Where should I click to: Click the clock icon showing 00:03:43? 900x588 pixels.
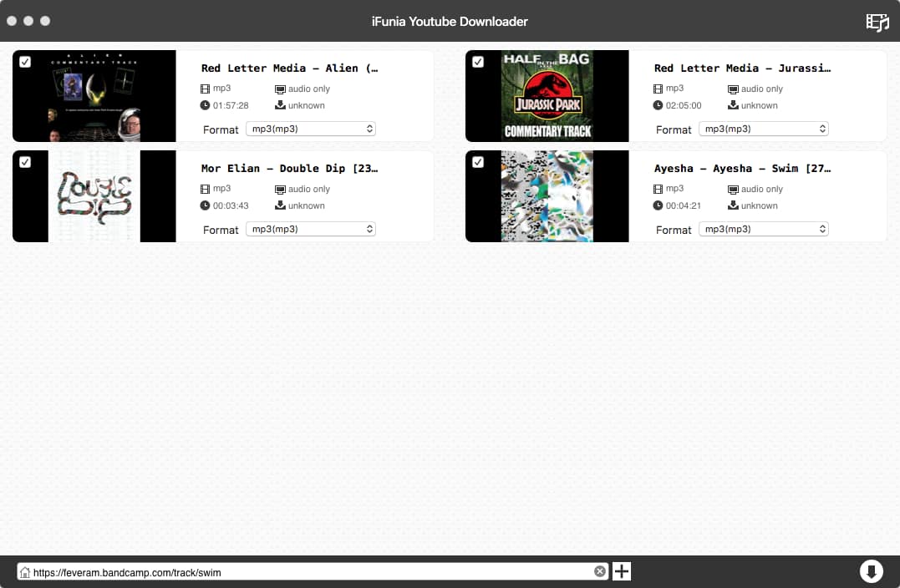(x=206, y=205)
